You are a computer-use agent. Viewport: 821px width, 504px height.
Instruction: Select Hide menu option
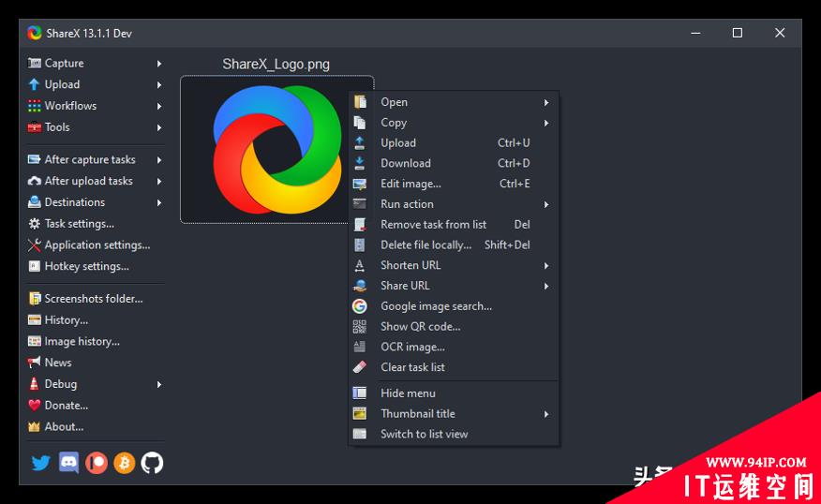[x=454, y=393]
